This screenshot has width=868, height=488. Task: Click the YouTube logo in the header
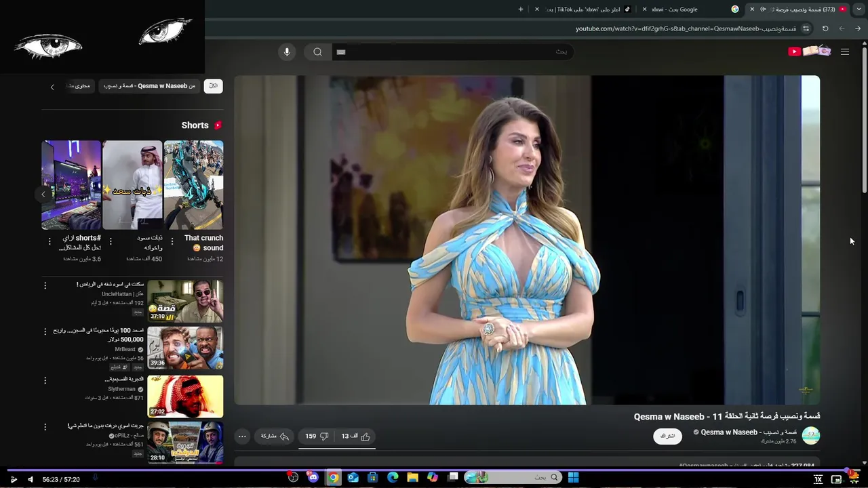coord(809,52)
